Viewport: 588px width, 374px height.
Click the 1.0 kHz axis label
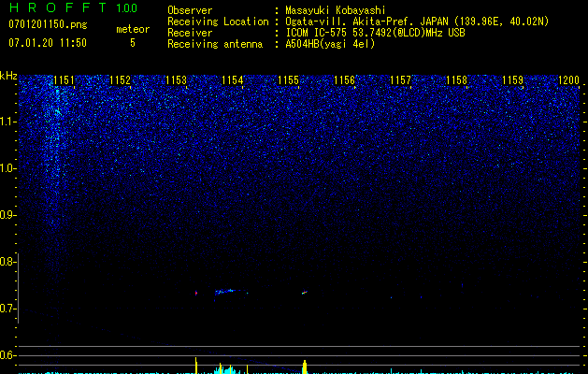[x=7, y=168]
